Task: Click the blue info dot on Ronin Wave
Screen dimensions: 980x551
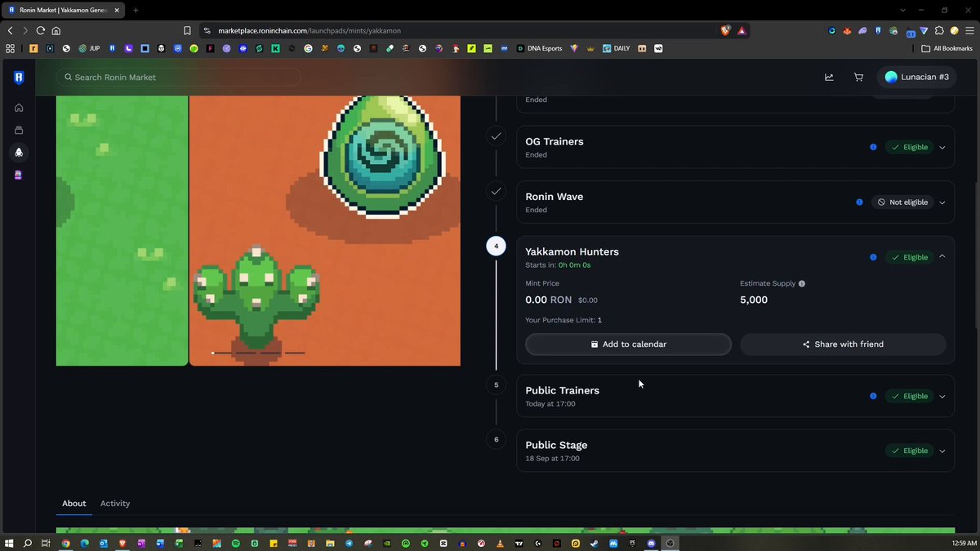Action: point(859,202)
